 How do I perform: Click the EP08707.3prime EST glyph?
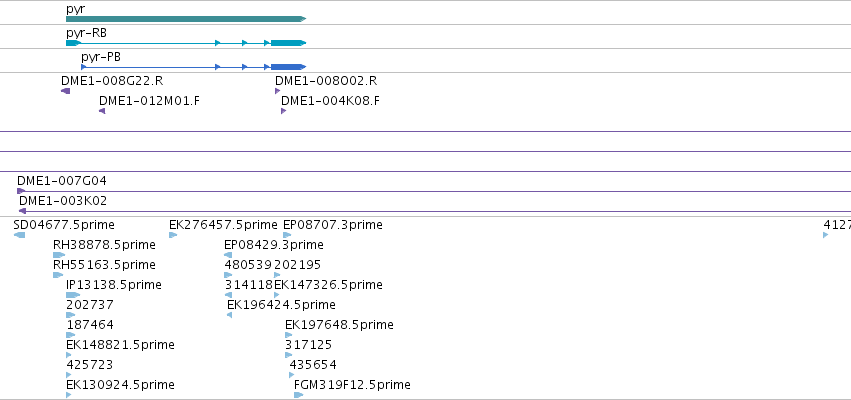point(287,235)
